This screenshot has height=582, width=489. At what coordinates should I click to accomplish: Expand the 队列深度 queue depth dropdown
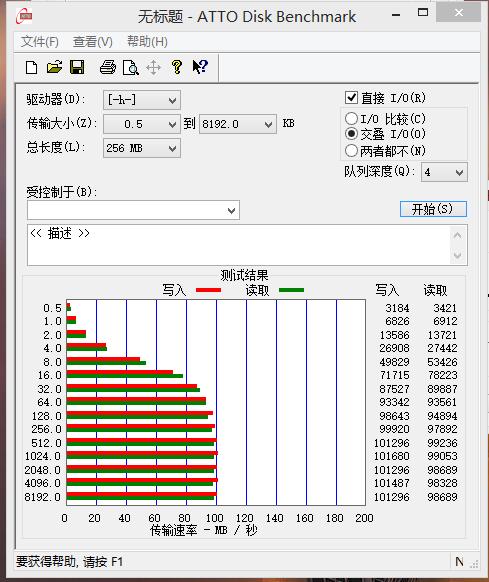tap(444, 172)
